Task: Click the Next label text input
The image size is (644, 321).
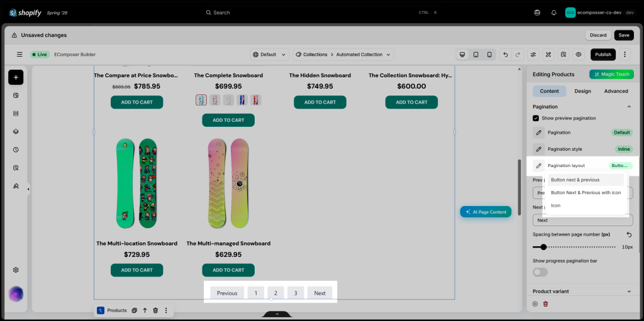Action: tap(583, 220)
